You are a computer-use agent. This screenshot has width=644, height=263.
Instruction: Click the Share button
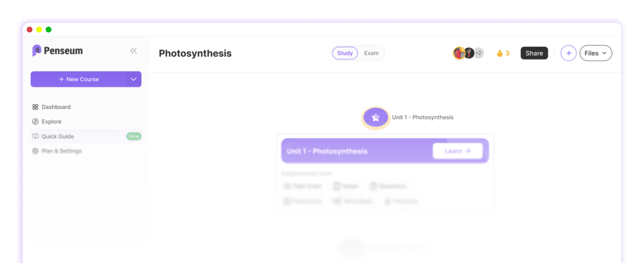[x=534, y=53]
